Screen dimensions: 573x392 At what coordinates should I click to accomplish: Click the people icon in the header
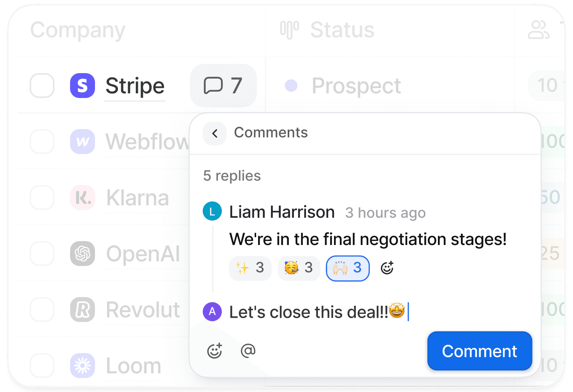coord(538,30)
